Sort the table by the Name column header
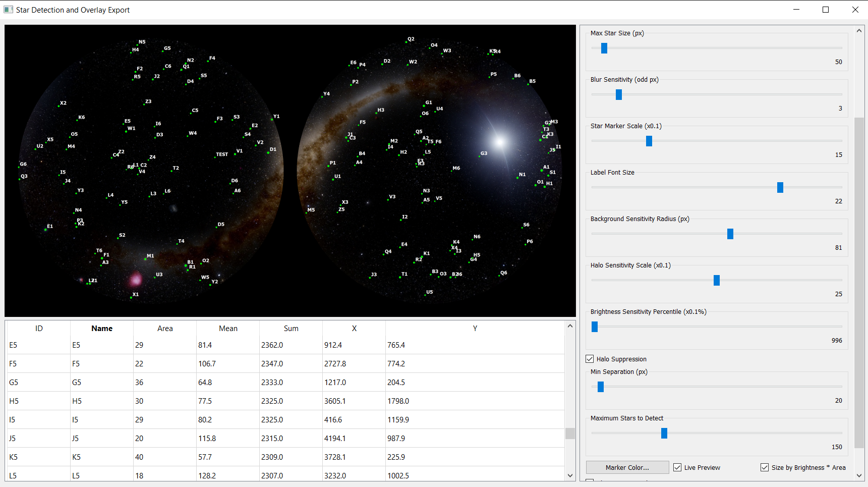 click(x=102, y=328)
